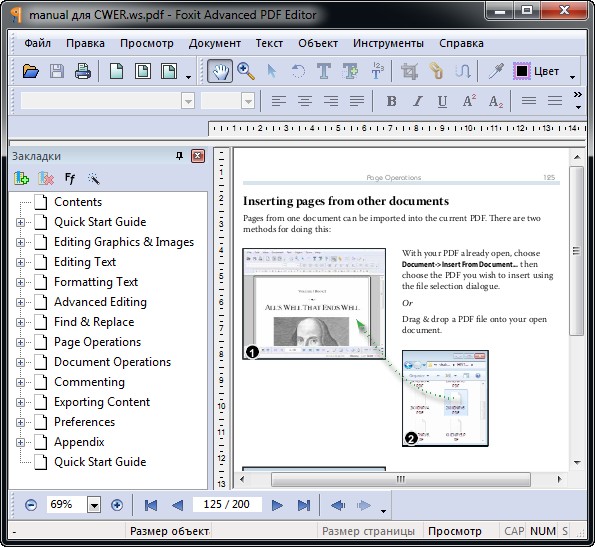Click the vertical scrollbar down arrow
The height and width of the screenshot is (547, 595).
(x=577, y=462)
